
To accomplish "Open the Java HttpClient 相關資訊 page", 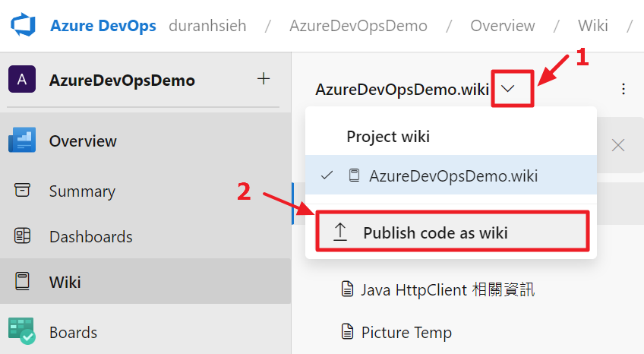I will [447, 289].
